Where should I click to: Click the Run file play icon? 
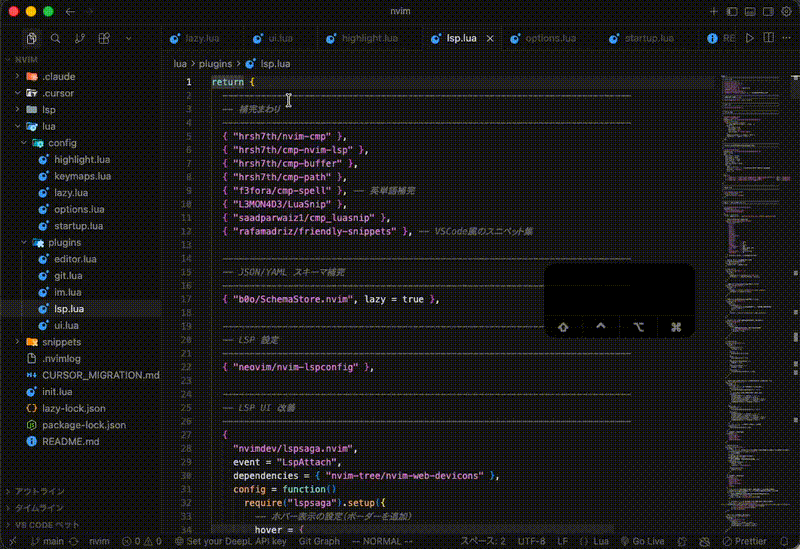point(749,38)
